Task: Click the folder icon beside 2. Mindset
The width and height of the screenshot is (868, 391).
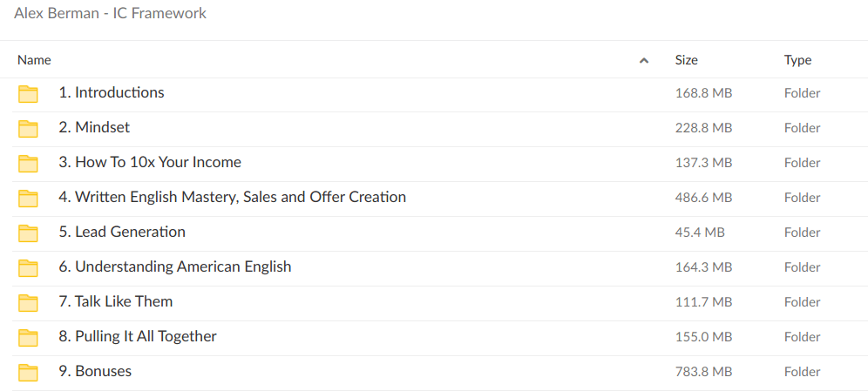Action: pyautogui.click(x=29, y=129)
